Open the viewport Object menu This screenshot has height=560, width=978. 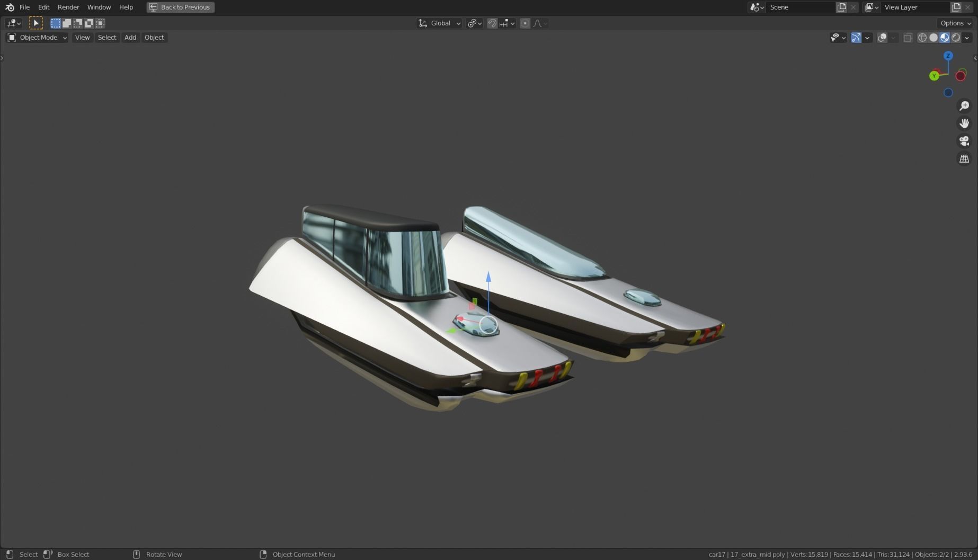point(154,37)
